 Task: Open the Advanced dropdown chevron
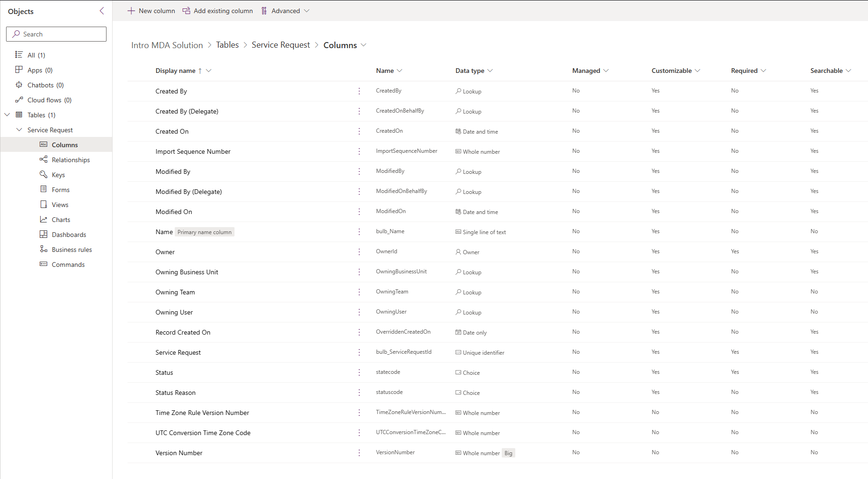[306, 11]
